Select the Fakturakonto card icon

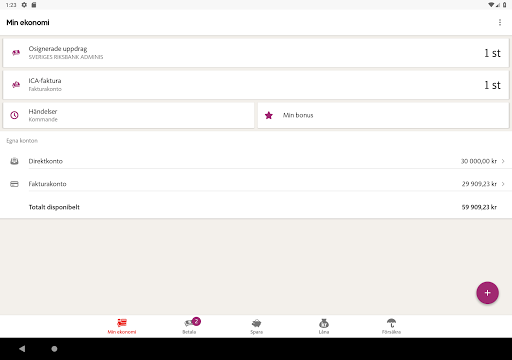[x=14, y=184]
